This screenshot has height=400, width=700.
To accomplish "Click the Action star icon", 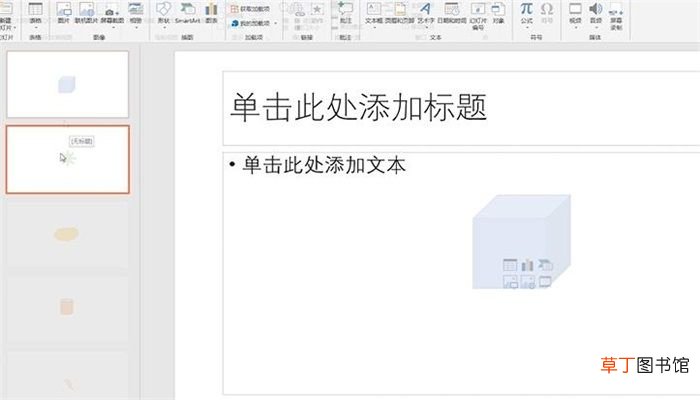I will click(x=317, y=9).
